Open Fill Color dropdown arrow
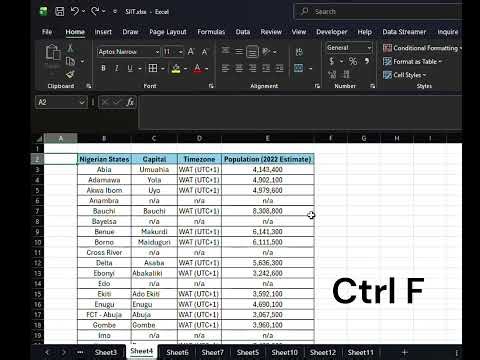The width and height of the screenshot is (480, 360). point(185,69)
